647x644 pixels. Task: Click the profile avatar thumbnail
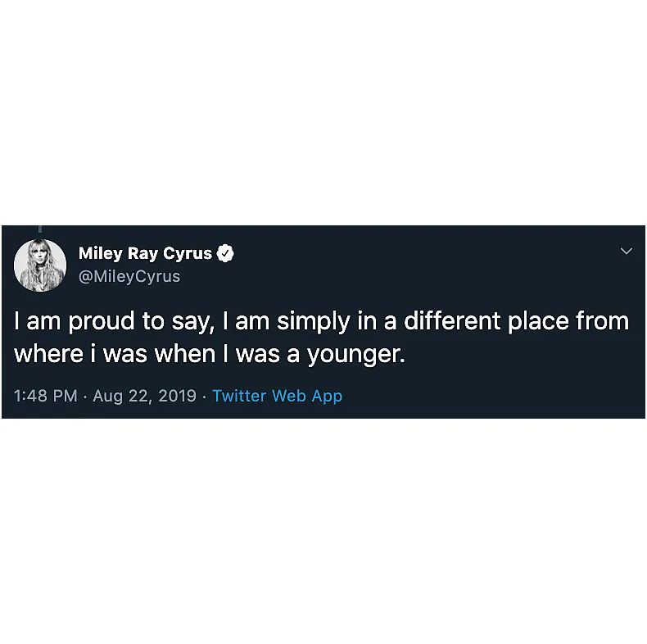pyautogui.click(x=40, y=265)
